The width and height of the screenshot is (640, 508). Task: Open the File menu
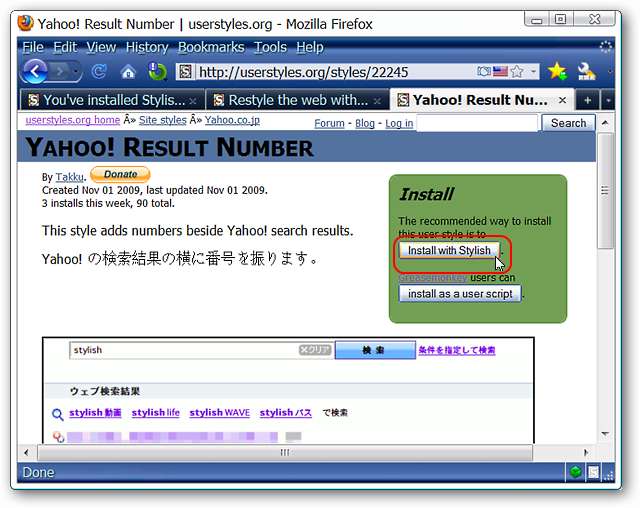[33, 47]
